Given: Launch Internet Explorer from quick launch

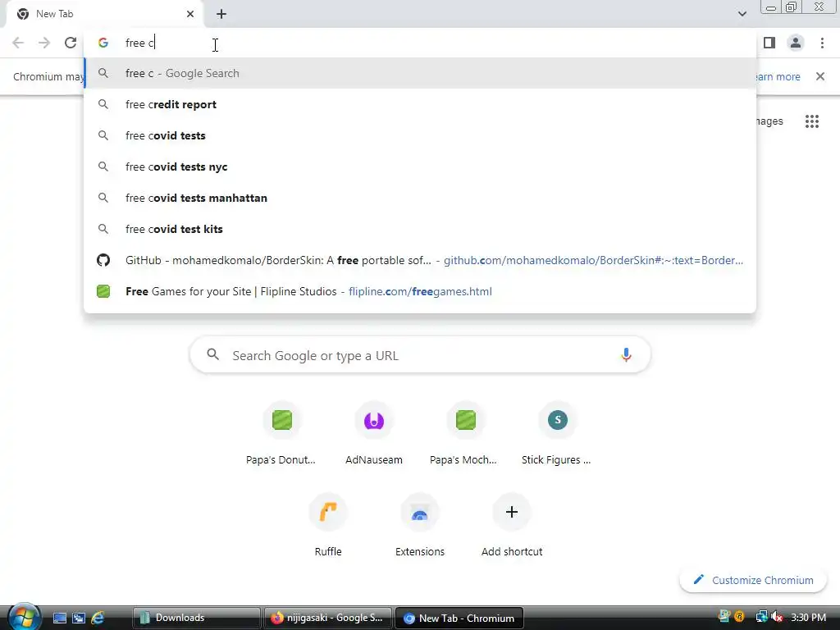Looking at the screenshot, I should tap(98, 618).
